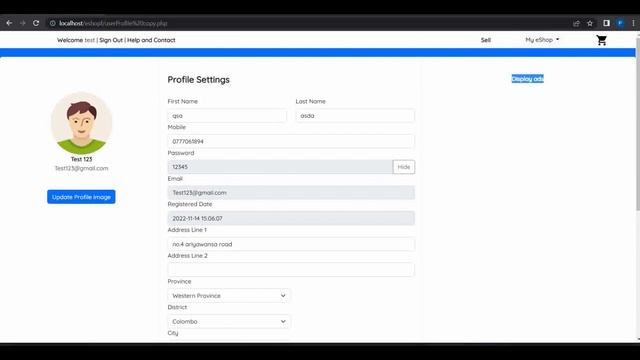Toggle password visibility with Hide button
This screenshot has height=360, width=640.
[404, 167]
